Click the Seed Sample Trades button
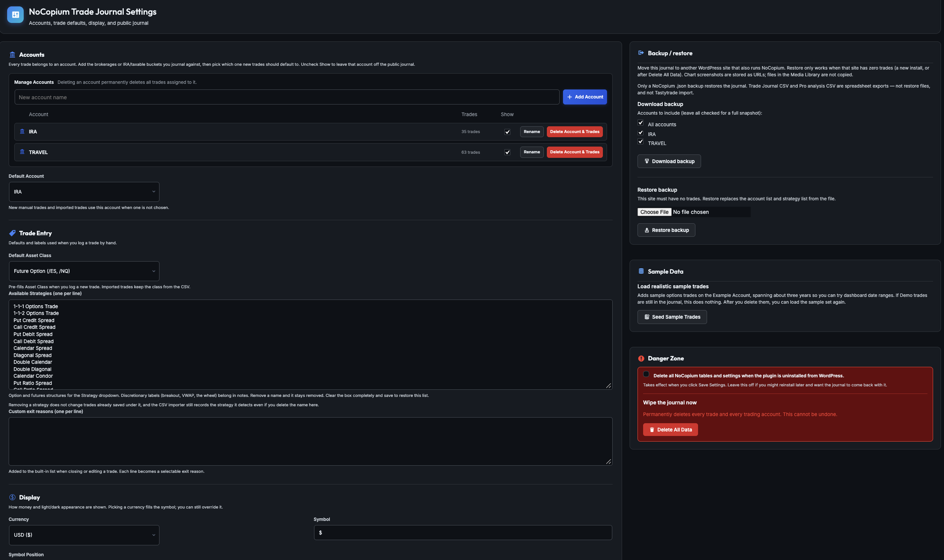The height and width of the screenshot is (560, 944). (x=672, y=317)
